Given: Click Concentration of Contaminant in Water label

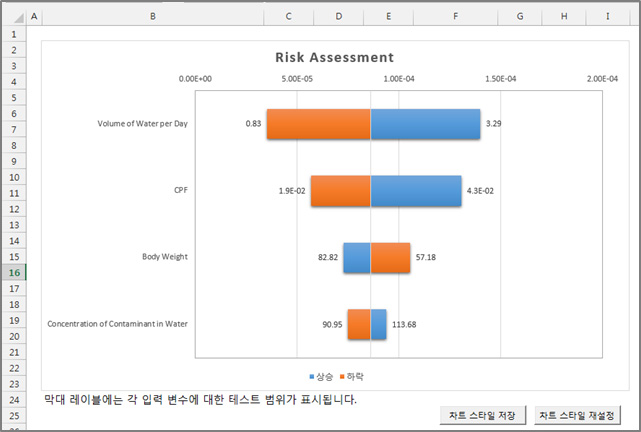Looking at the screenshot, I should [x=117, y=324].
